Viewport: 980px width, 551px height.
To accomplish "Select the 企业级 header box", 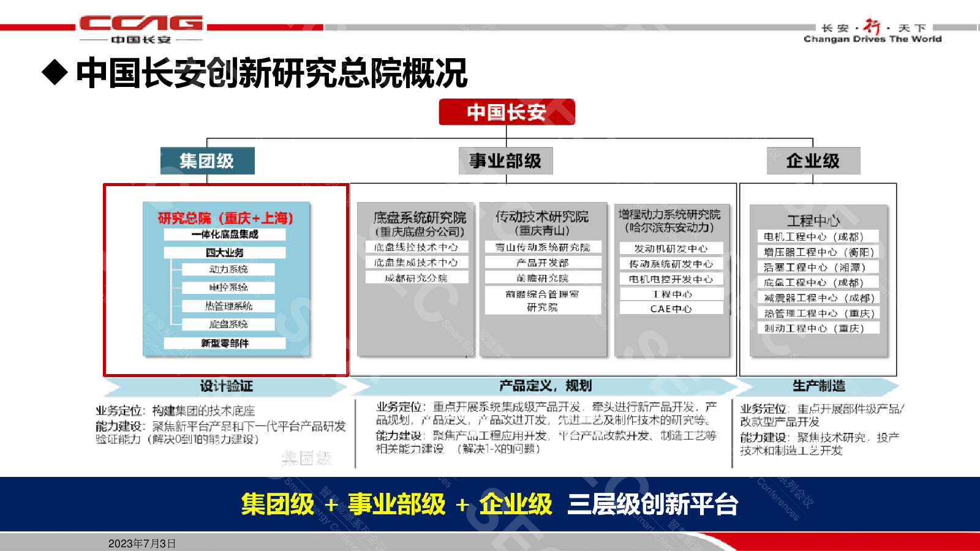I will 813,161.
